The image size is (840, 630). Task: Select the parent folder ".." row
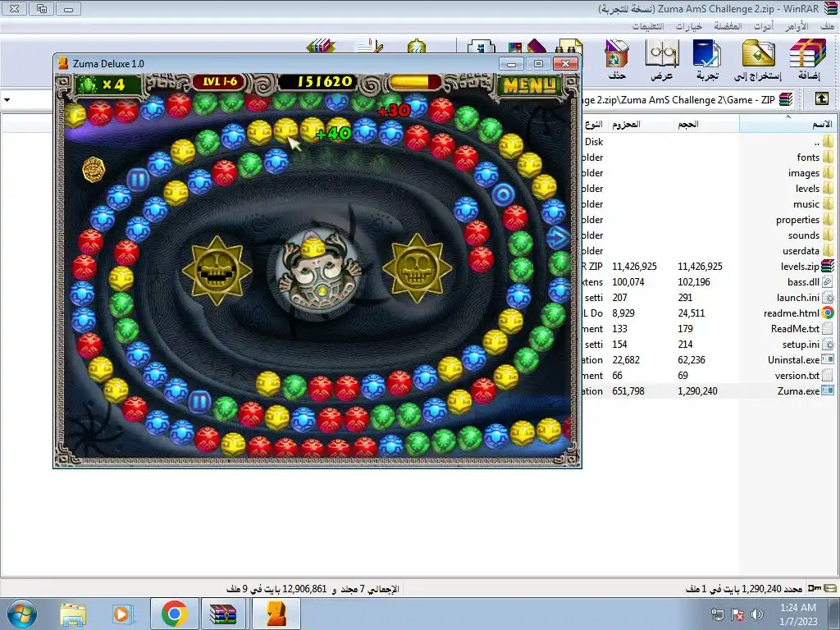[x=710, y=141]
